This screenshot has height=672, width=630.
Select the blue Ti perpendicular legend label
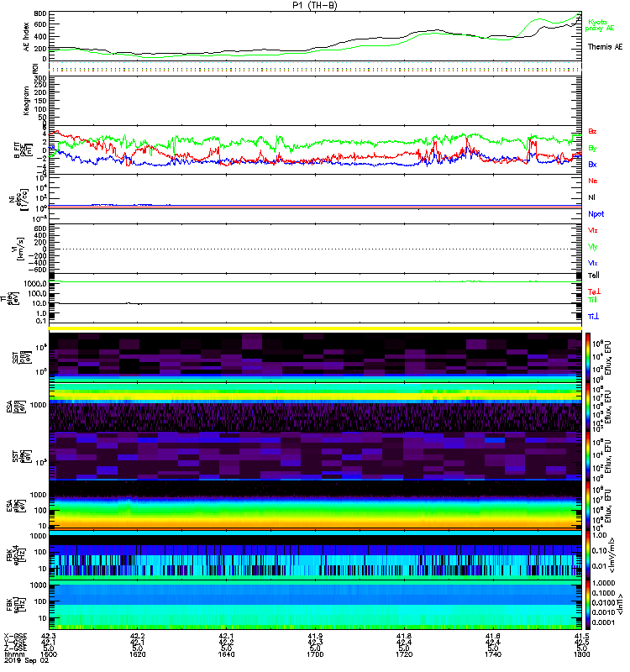pos(593,317)
